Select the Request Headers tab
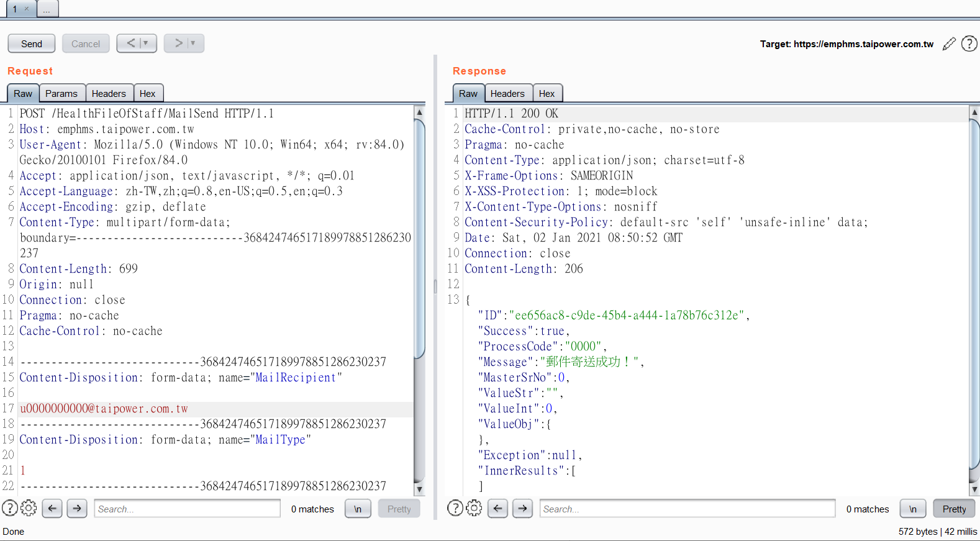 pos(109,93)
